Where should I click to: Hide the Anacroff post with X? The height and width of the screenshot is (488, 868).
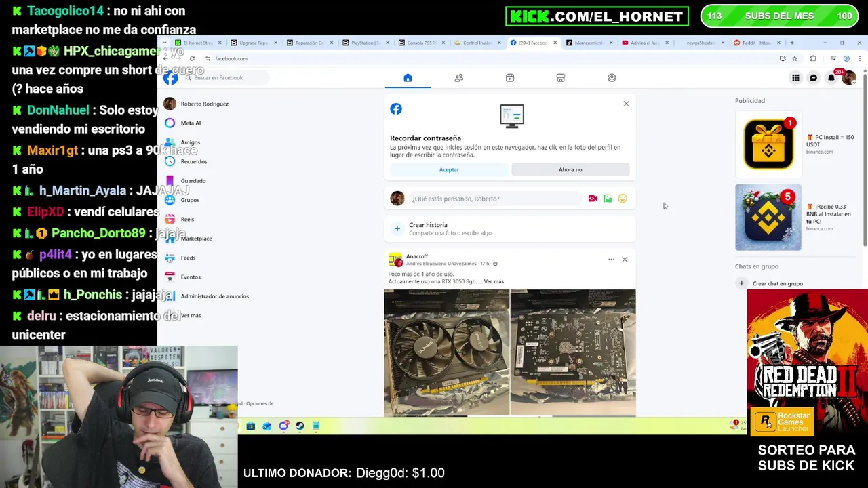625,260
